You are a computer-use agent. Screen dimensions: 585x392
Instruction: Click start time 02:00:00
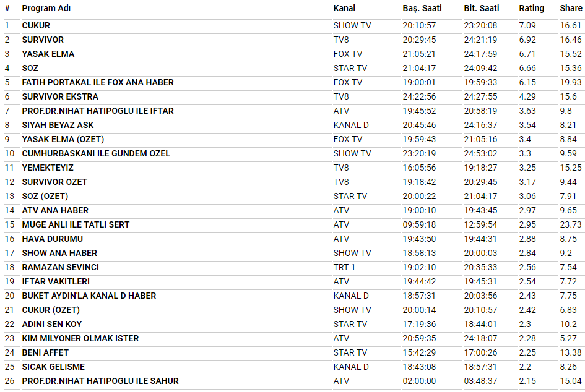click(419, 381)
